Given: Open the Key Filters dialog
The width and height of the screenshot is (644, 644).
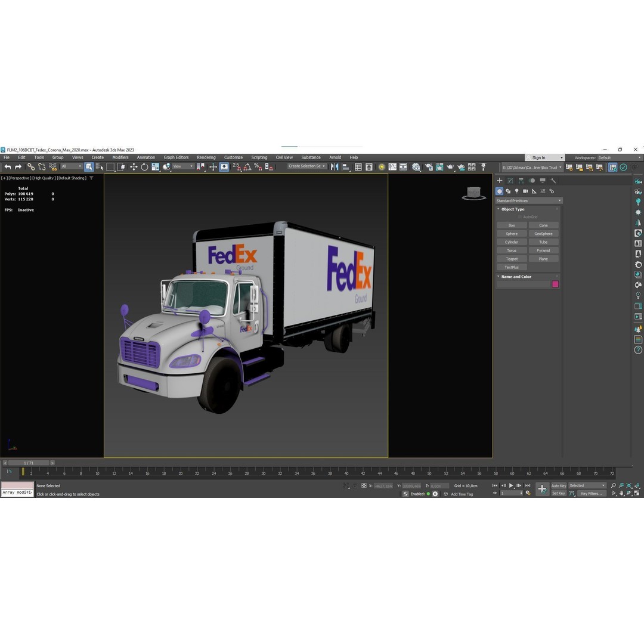Looking at the screenshot, I should (x=592, y=494).
